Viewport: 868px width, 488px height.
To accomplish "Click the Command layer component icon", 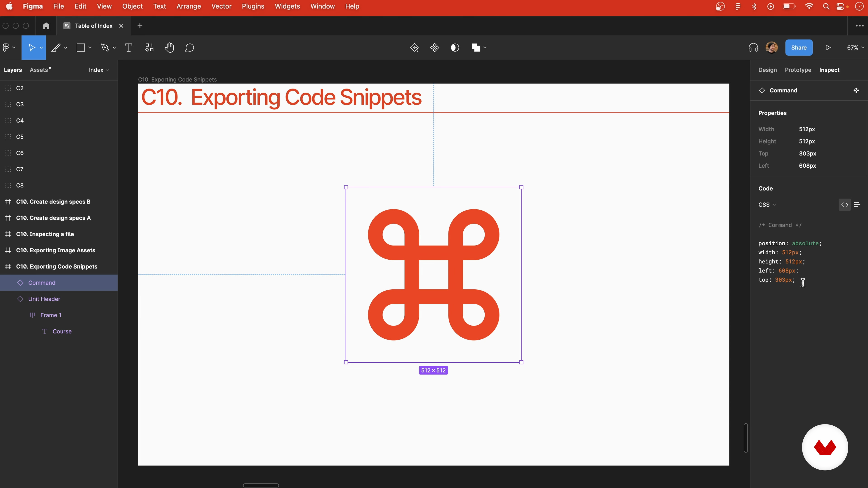I will [x=20, y=283].
